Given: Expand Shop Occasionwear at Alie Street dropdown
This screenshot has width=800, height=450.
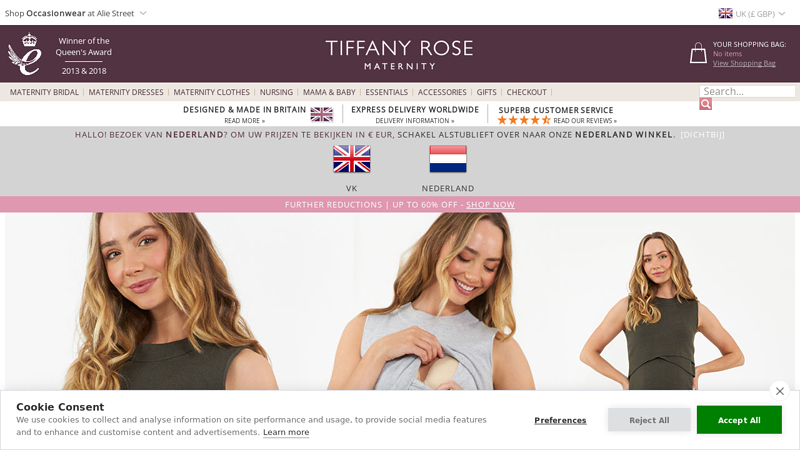Looking at the screenshot, I should [x=76, y=13].
